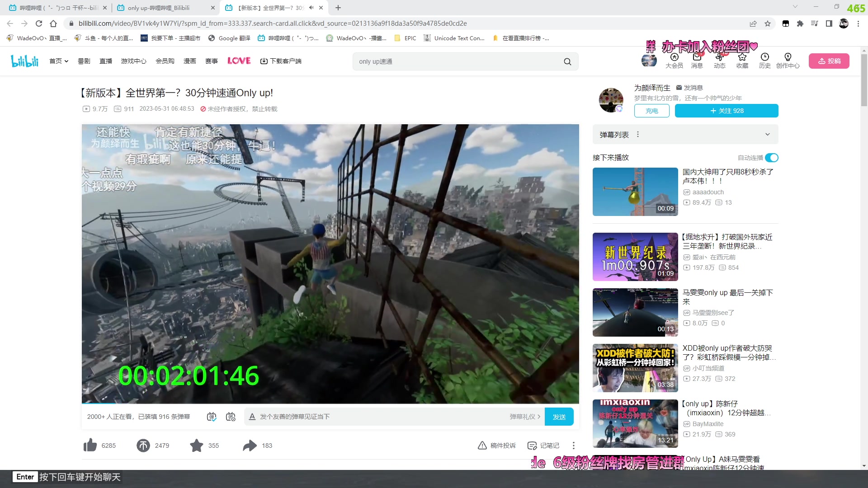Open the history clock icon
This screenshot has height=488, width=868.
[764, 57]
